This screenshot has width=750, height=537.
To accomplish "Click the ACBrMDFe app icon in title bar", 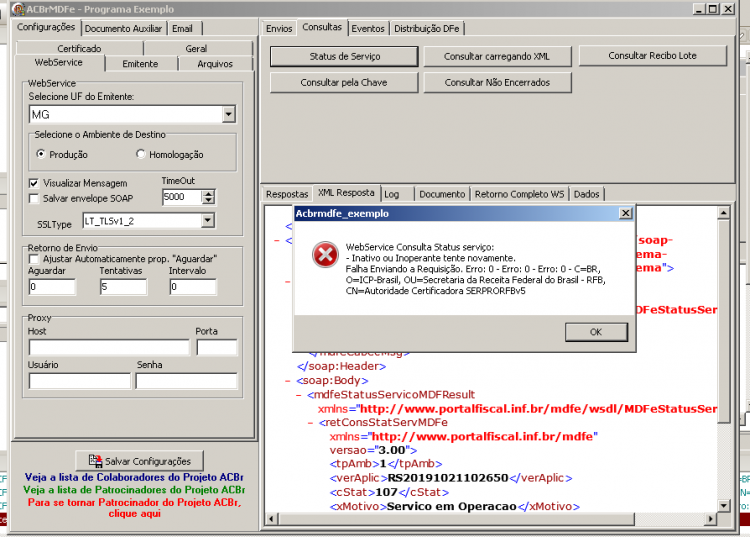I will pyautogui.click(x=18, y=9).
